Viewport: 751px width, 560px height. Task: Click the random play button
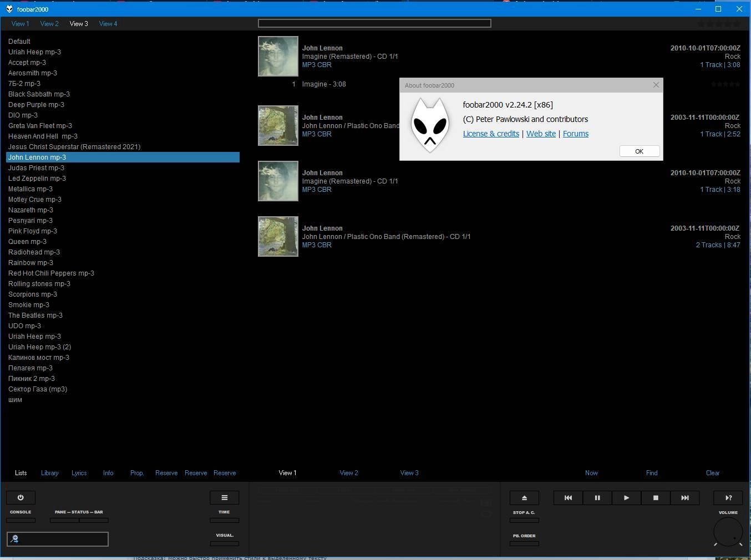[728, 498]
